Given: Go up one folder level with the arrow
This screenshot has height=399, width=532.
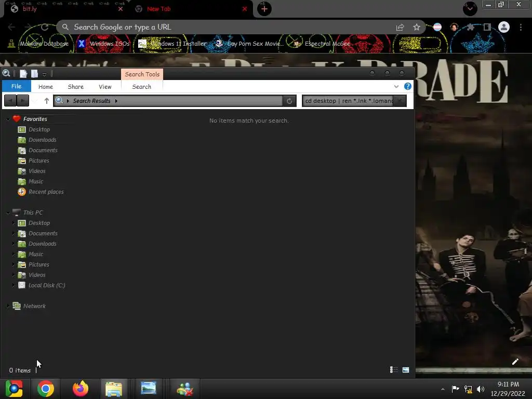Looking at the screenshot, I should pos(46,101).
